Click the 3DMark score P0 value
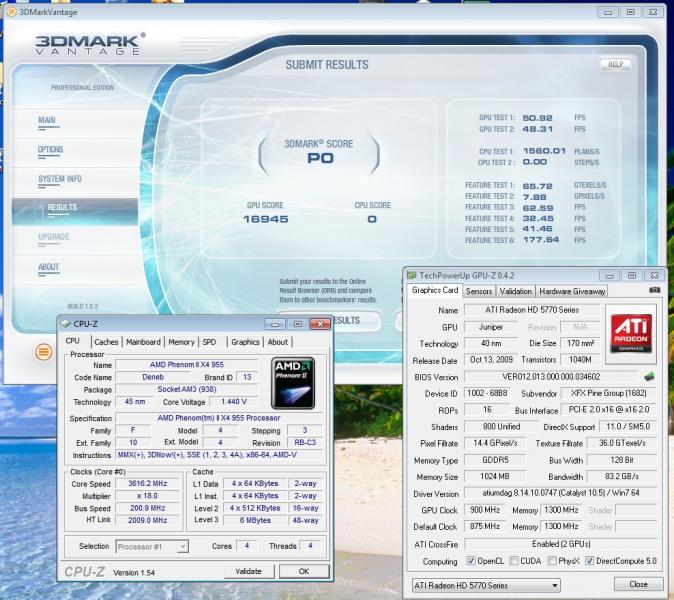This screenshot has height=600, width=674. pos(320,158)
